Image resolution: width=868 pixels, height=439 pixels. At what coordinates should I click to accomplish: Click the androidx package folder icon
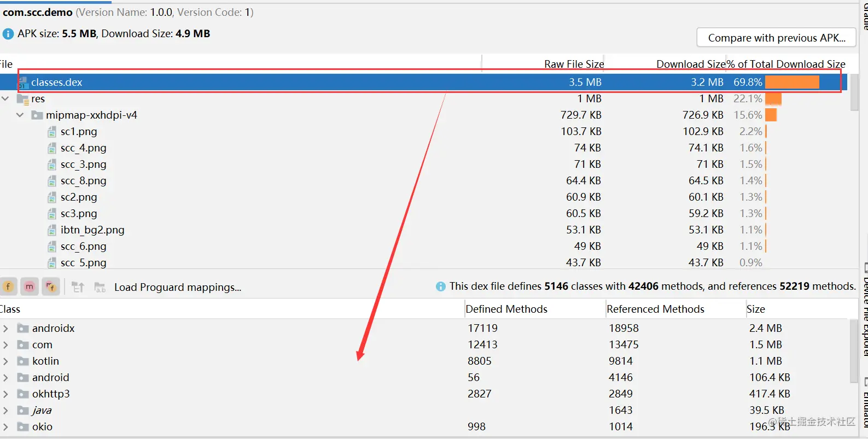(23, 328)
